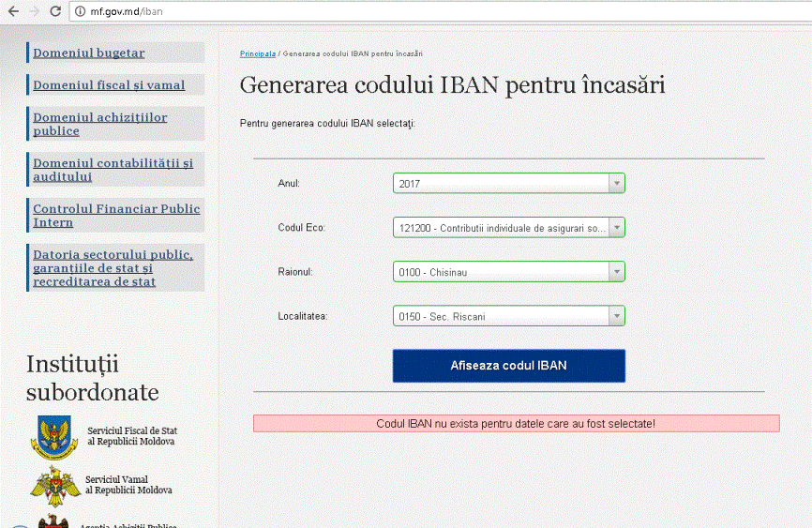The height and width of the screenshot is (528, 812).
Task: Click the site info icon in address bar
Action: point(80,11)
